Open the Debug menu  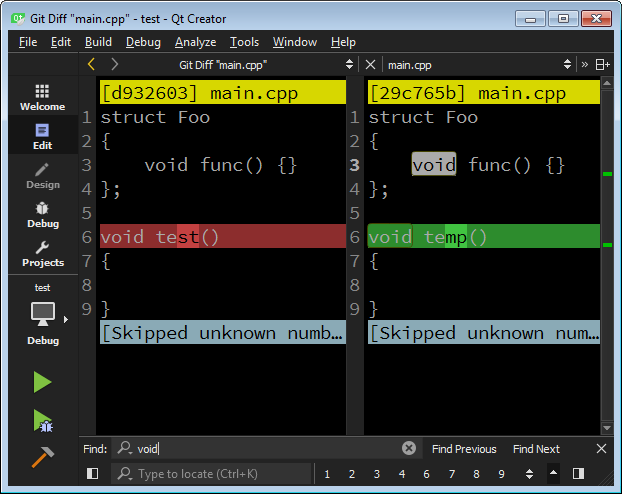pos(143,42)
